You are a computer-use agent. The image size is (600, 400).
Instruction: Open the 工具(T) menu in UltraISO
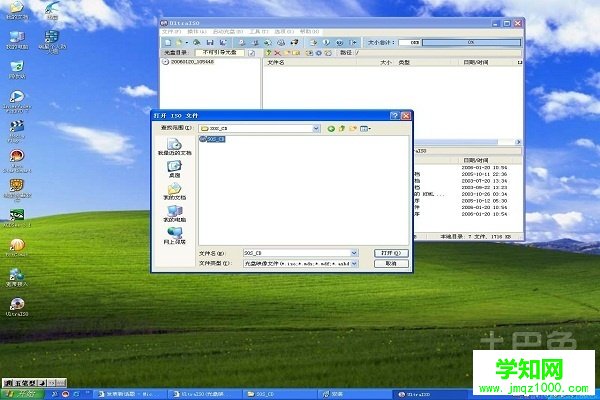click(x=259, y=31)
